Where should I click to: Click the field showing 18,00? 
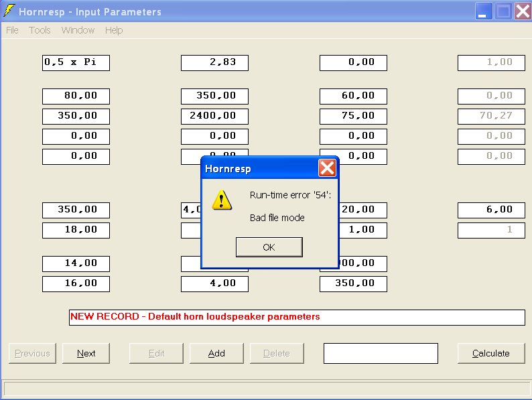point(76,230)
